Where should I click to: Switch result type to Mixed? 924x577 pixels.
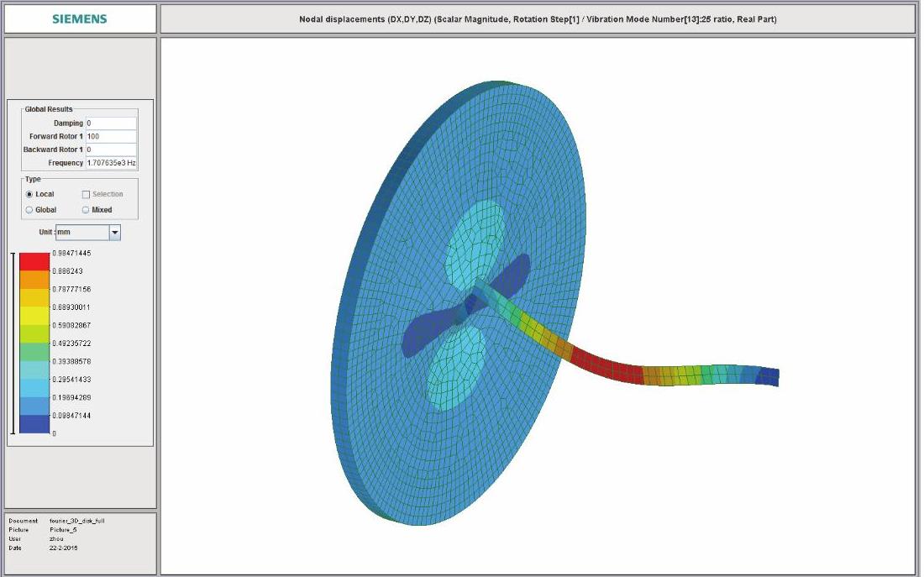(86, 210)
